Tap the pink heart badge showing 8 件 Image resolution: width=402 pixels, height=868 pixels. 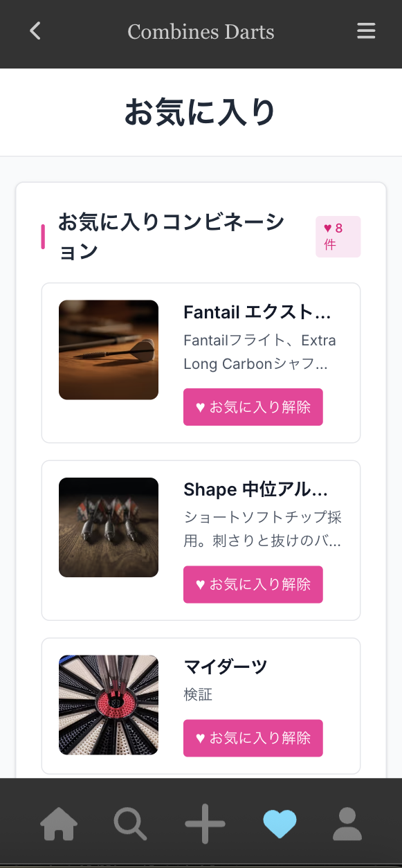click(338, 236)
